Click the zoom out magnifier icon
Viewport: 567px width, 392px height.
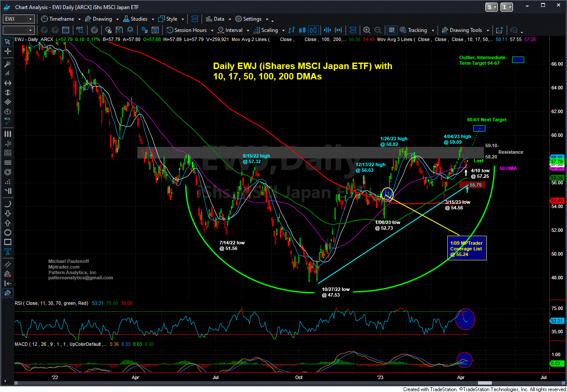click(378, 30)
